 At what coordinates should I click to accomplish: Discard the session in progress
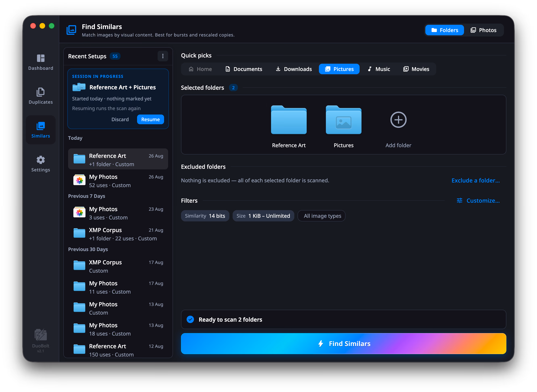(120, 119)
